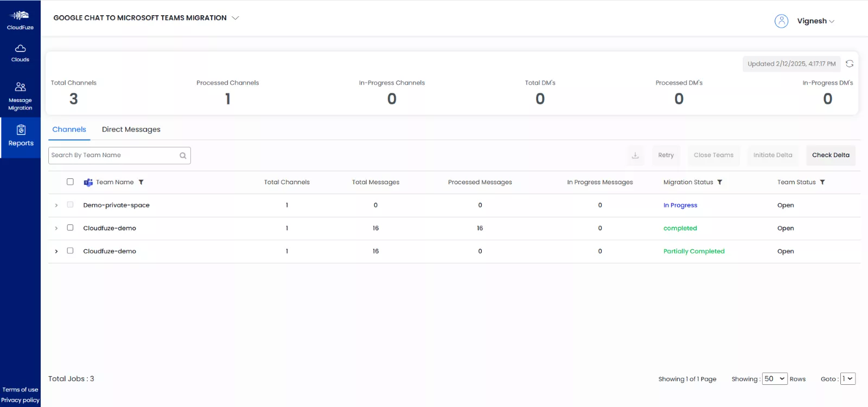868x407 pixels.
Task: Open the migration type dropdown chevron
Action: pos(235,18)
